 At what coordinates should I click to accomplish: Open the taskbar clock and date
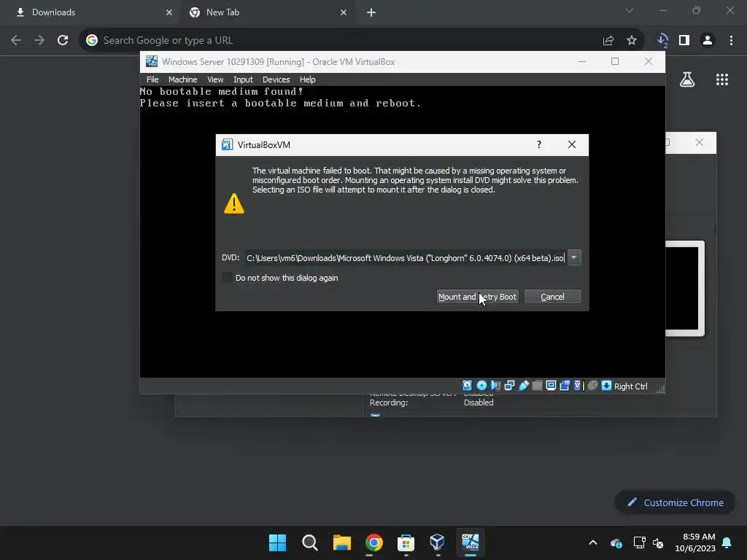694,542
